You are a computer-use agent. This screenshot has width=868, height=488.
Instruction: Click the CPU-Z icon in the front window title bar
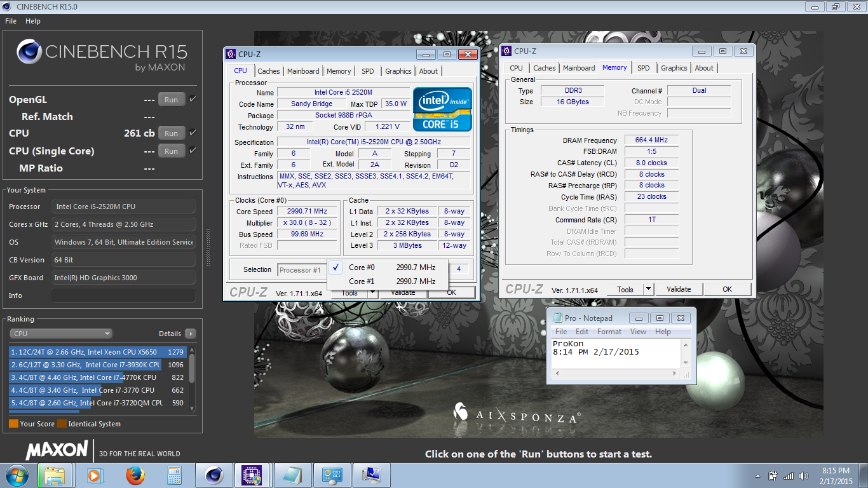coord(231,54)
